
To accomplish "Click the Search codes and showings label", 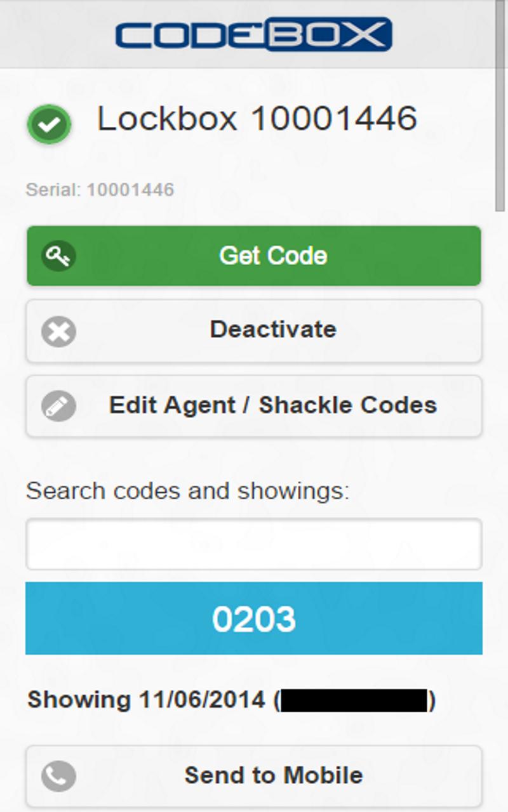I will click(188, 492).
